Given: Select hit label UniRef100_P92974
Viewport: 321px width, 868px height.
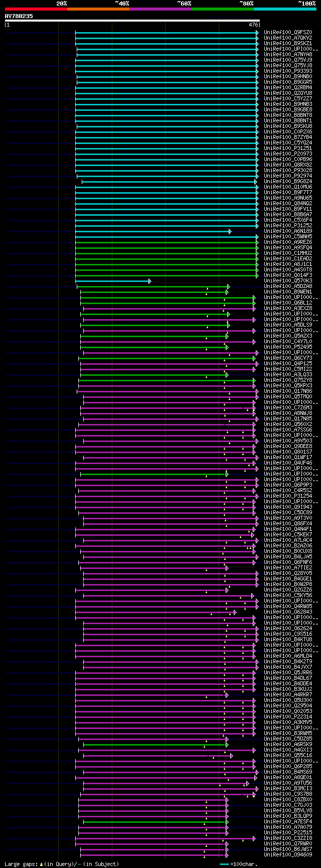Looking at the screenshot, I should pos(288,176).
